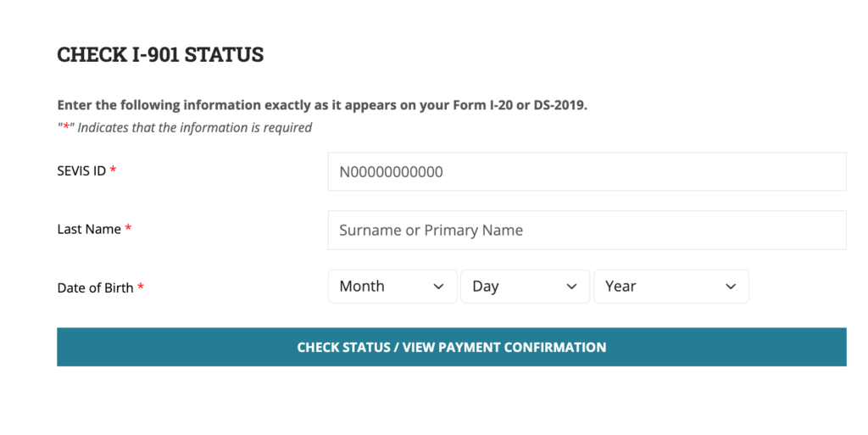Viewport: 868px width, 435px height.
Task: Focus the Last Name text box
Action: pyautogui.click(x=587, y=230)
